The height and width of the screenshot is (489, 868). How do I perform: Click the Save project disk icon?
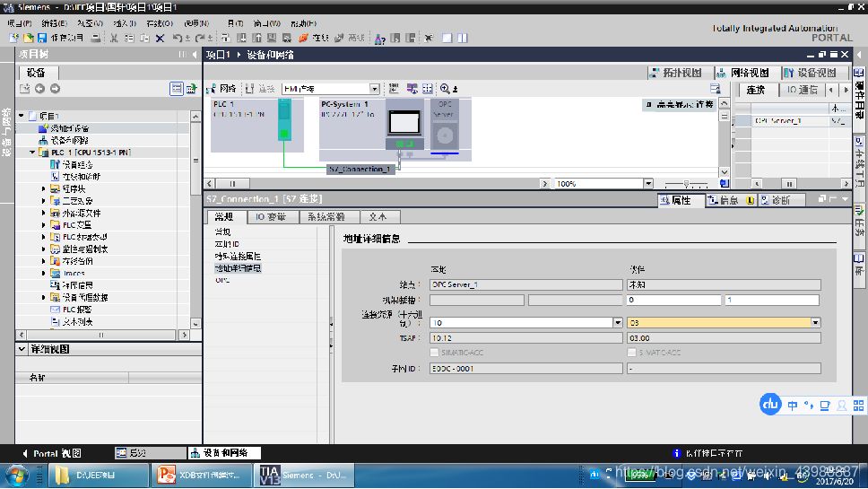(x=42, y=39)
